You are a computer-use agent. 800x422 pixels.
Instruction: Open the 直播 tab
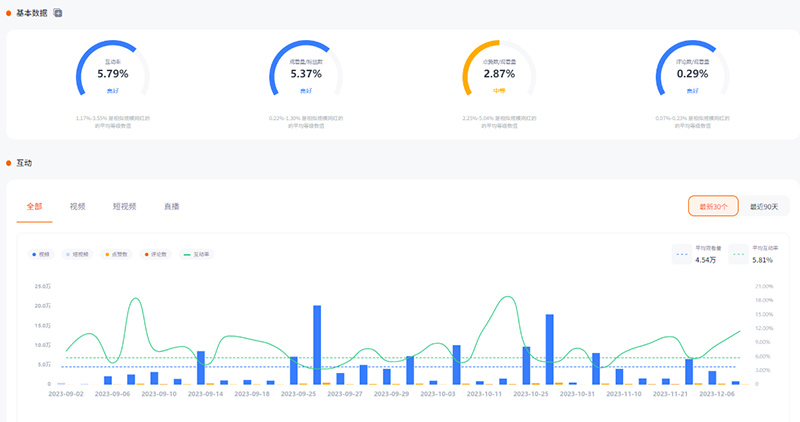(x=171, y=206)
